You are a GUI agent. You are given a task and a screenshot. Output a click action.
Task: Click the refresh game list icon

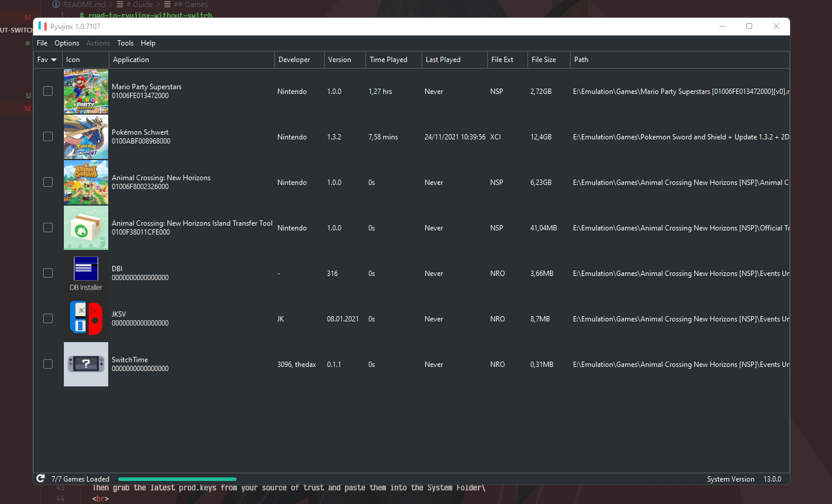click(x=40, y=479)
